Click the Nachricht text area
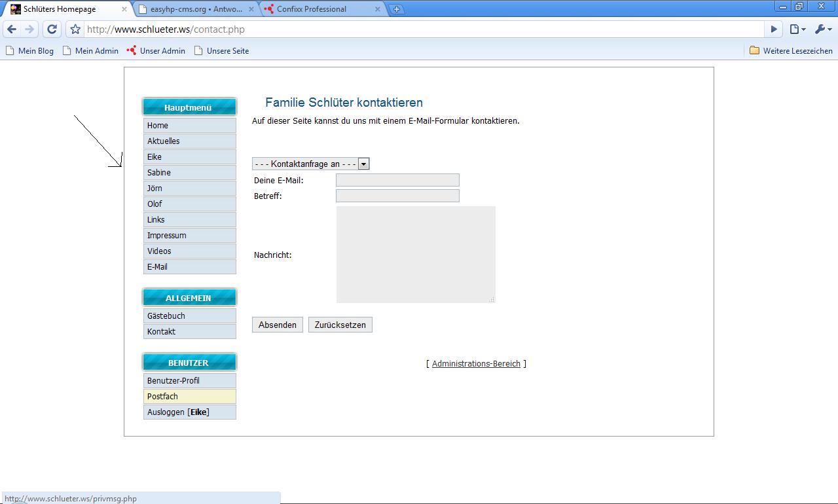 coord(416,255)
